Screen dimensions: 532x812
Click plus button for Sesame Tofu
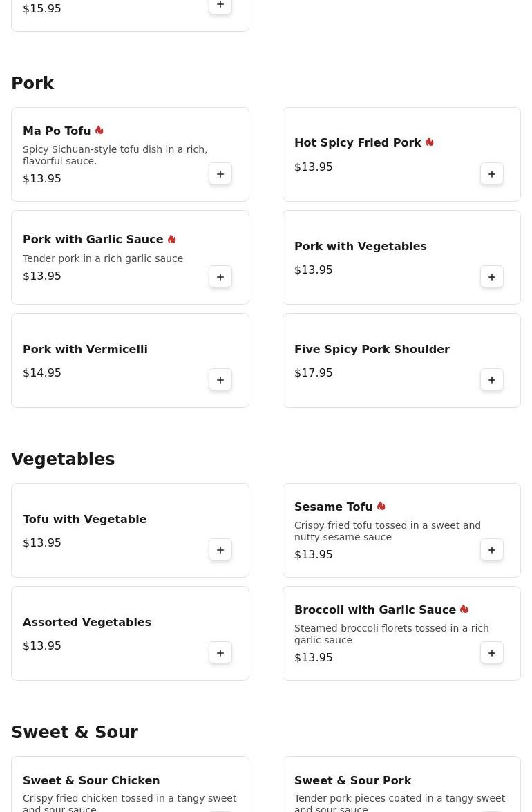492,550
